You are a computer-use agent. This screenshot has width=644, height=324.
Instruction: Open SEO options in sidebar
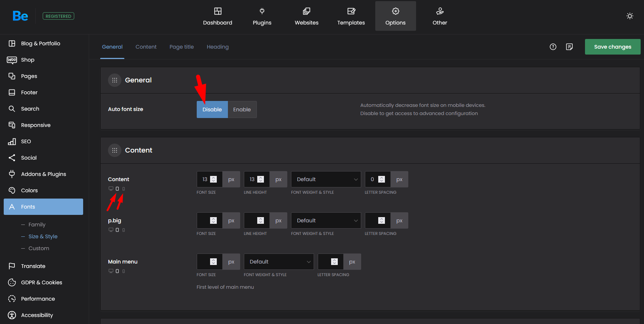click(x=43, y=141)
